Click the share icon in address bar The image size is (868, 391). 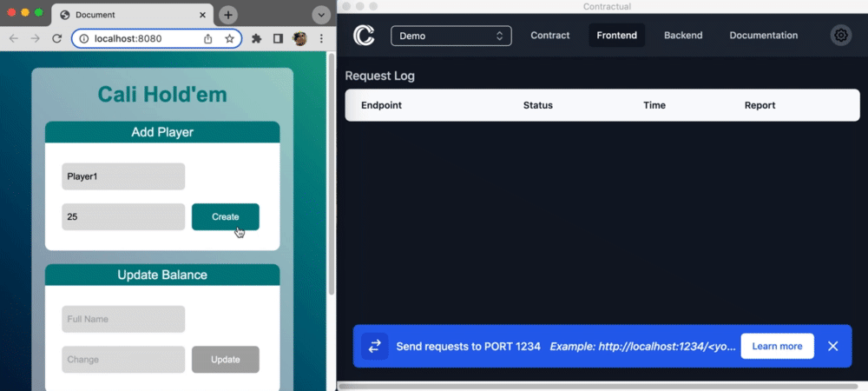click(208, 39)
